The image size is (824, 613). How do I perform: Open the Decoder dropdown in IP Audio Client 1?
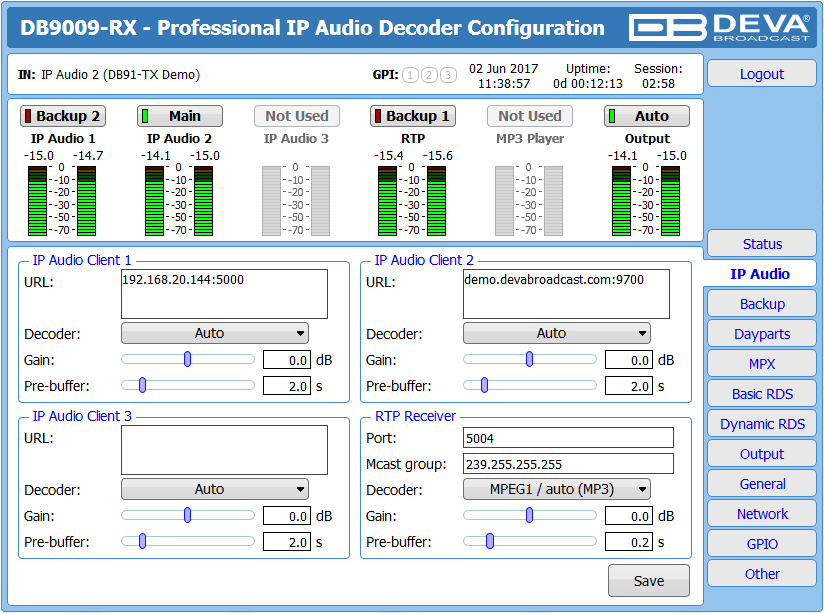pos(214,333)
